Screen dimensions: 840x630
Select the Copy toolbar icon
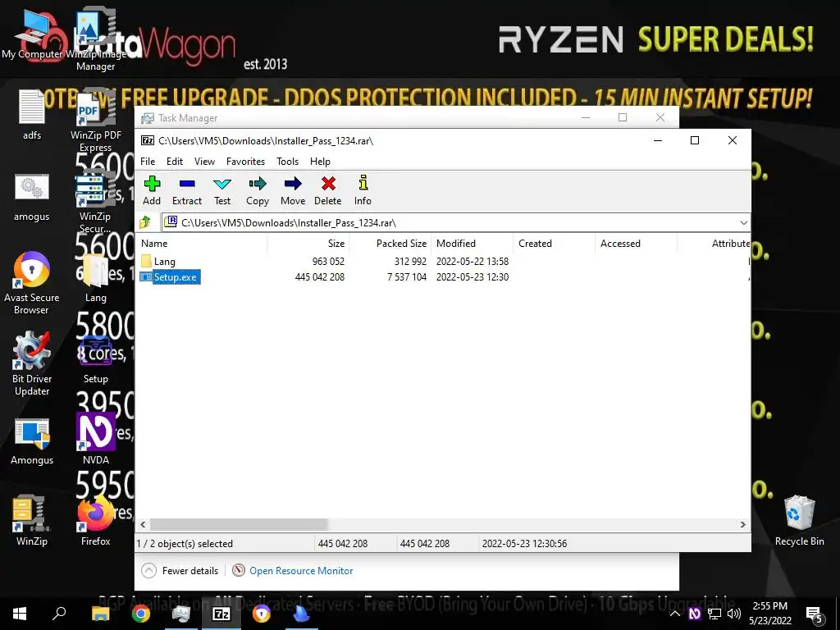(258, 190)
